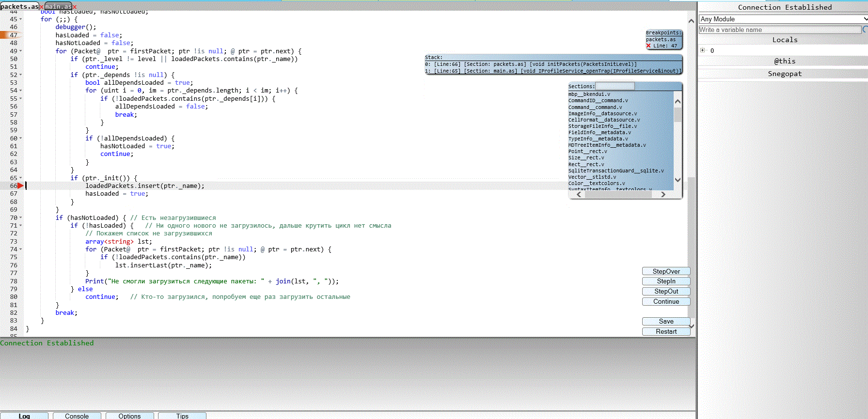Collapse the fold at line 45
The height and width of the screenshot is (419, 868).
20,19
